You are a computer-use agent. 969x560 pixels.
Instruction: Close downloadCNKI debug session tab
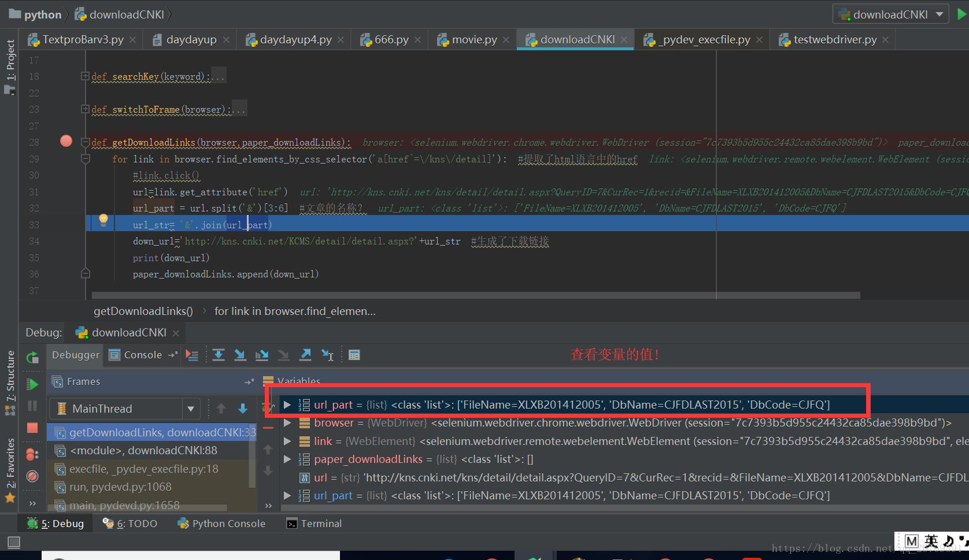pyautogui.click(x=176, y=333)
